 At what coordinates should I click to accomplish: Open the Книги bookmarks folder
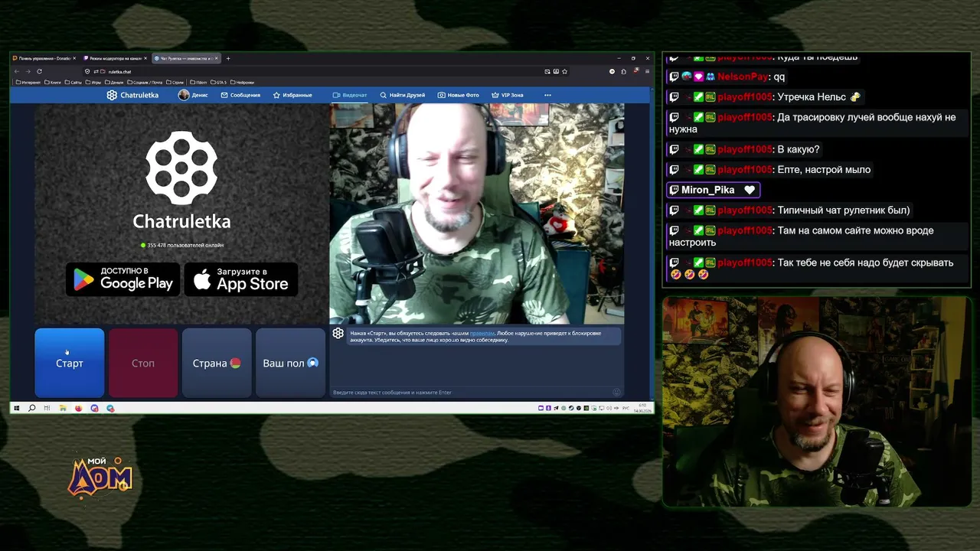(x=54, y=82)
